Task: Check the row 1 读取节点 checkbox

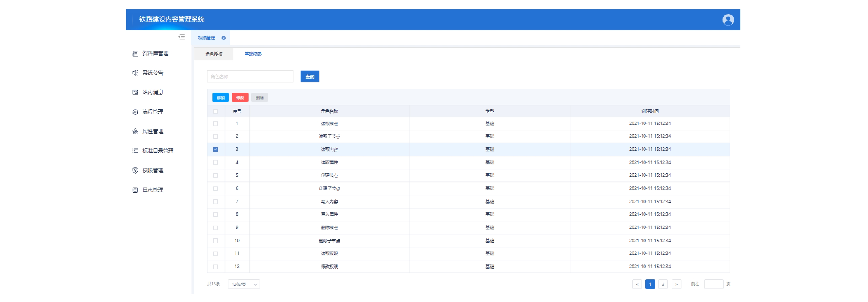Action: click(x=215, y=124)
